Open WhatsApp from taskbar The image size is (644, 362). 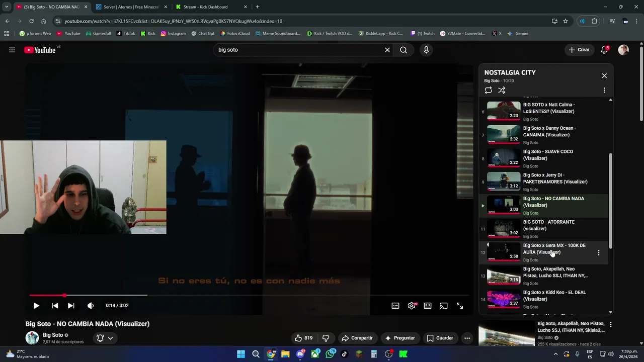click(x=330, y=354)
